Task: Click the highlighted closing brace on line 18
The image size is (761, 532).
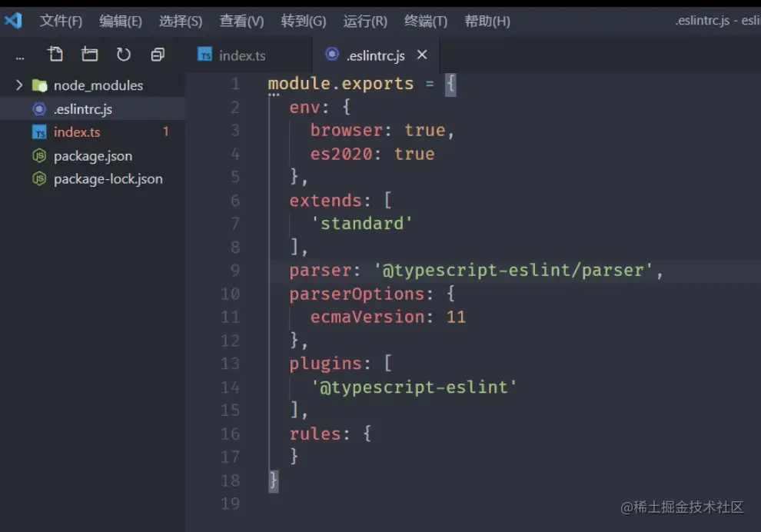Action: (x=274, y=480)
